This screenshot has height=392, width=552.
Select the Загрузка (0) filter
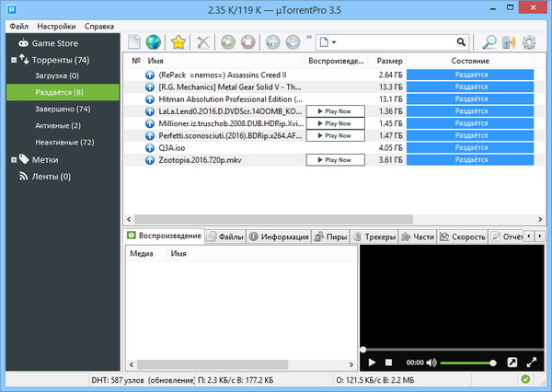pos(57,75)
